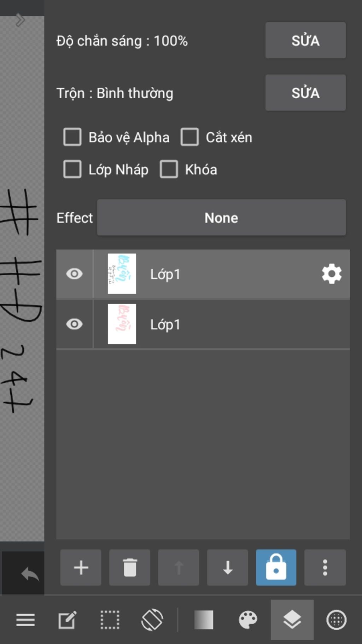Tap the rotate canvas icon
Image resolution: width=362 pixels, height=644 pixels.
(x=152, y=620)
